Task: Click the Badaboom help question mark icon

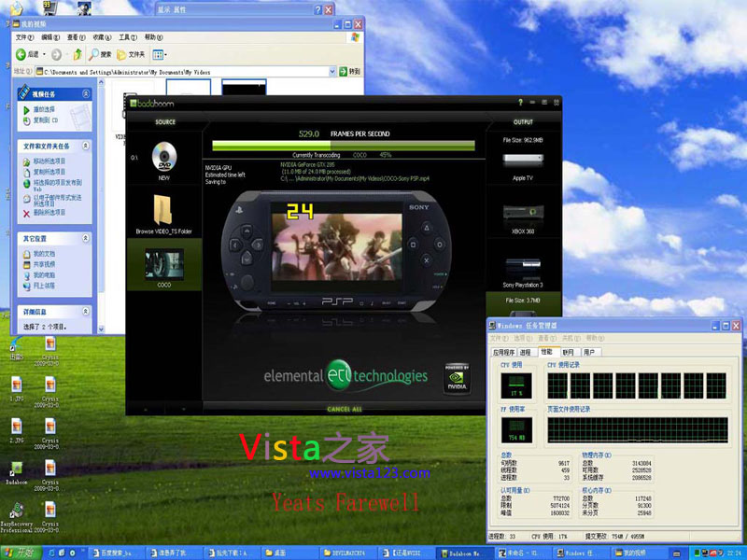Action: [520, 103]
